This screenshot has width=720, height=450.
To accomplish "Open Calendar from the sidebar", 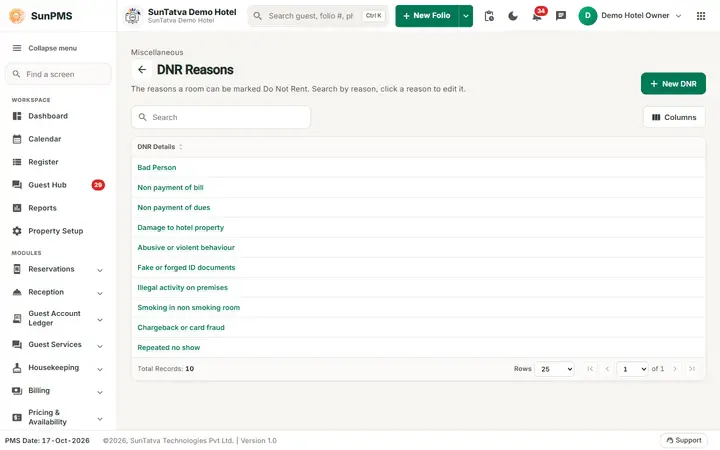I will 45,139.
